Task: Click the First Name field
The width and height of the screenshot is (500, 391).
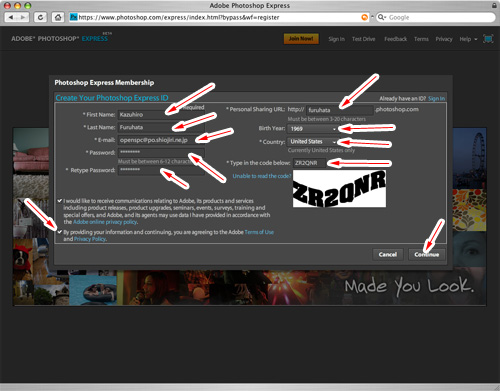Action: [161, 115]
